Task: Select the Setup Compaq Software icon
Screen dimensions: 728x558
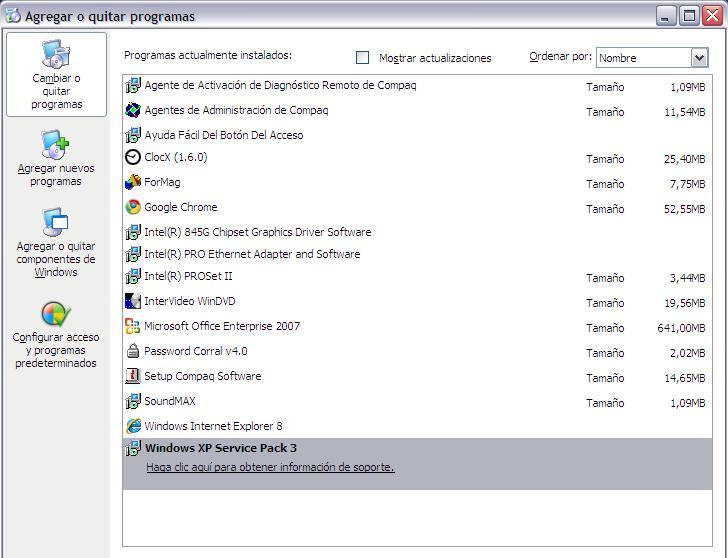Action: coord(133,377)
